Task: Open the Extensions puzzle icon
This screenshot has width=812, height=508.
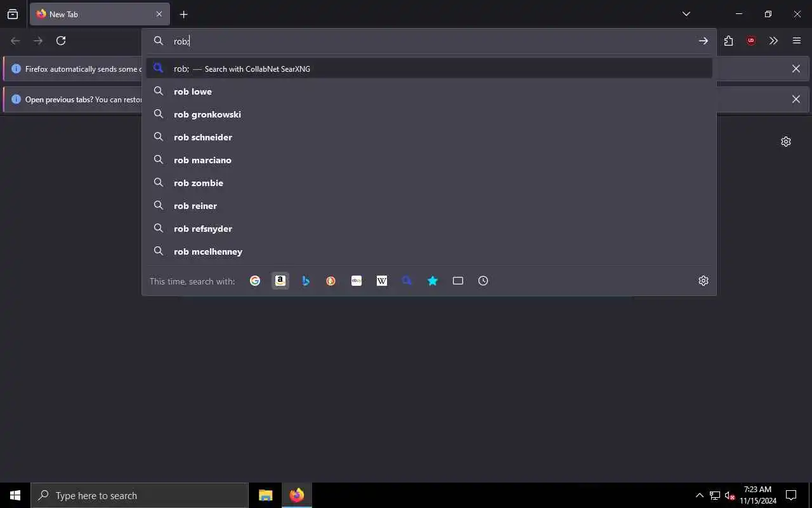Action: tap(728, 41)
